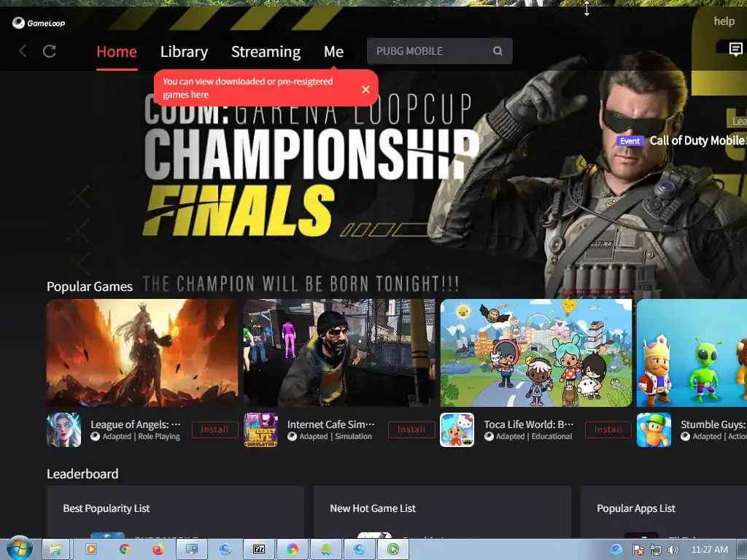Viewport: 747px width, 560px height.
Task: Click the Leaderboard heading
Action: [82, 474]
